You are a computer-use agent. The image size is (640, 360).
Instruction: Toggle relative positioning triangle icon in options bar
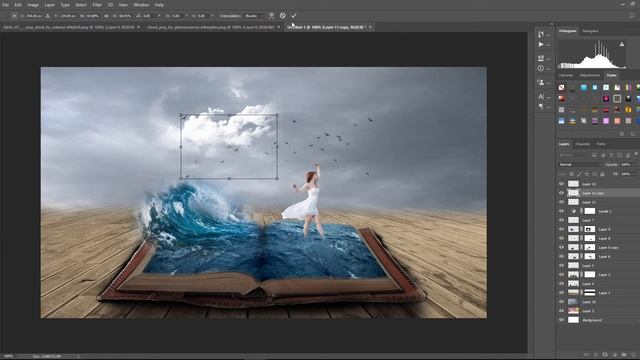point(48,16)
